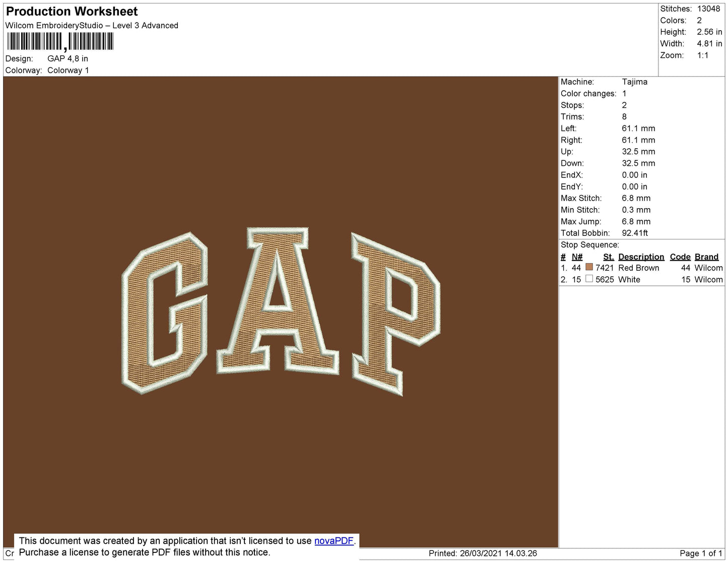The height and width of the screenshot is (563, 728).
Task: Click the height value 2.56 in
Action: [709, 32]
